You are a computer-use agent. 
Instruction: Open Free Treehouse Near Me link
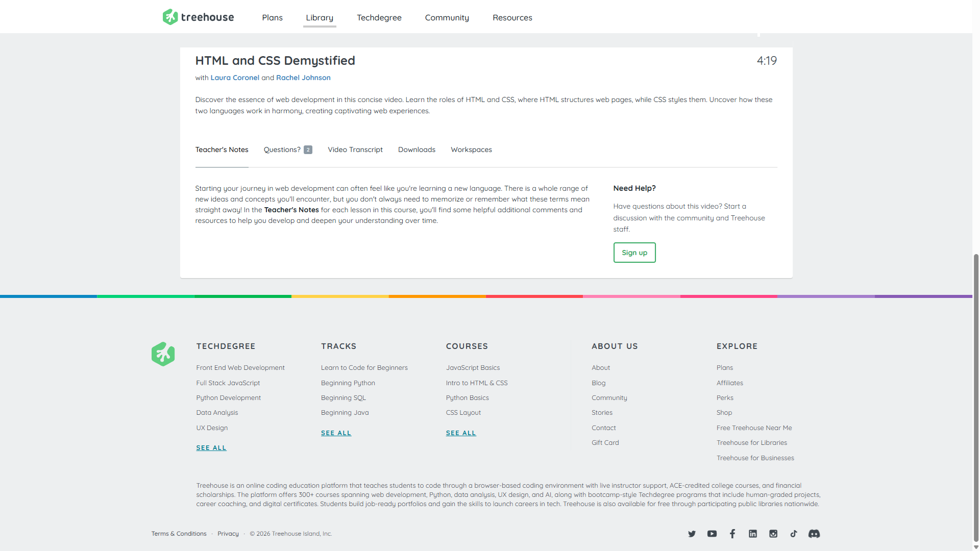click(754, 428)
